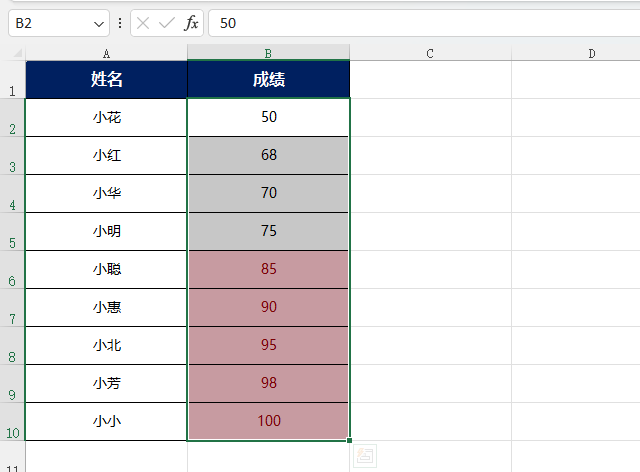Select the cell containing 小花

point(106,118)
